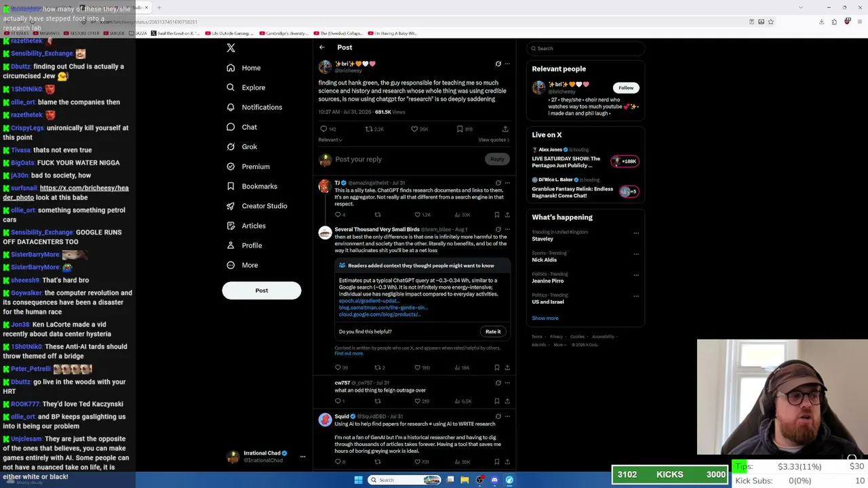This screenshot has height=488, width=868.
Task: Share bri's main post
Action: [x=505, y=129]
